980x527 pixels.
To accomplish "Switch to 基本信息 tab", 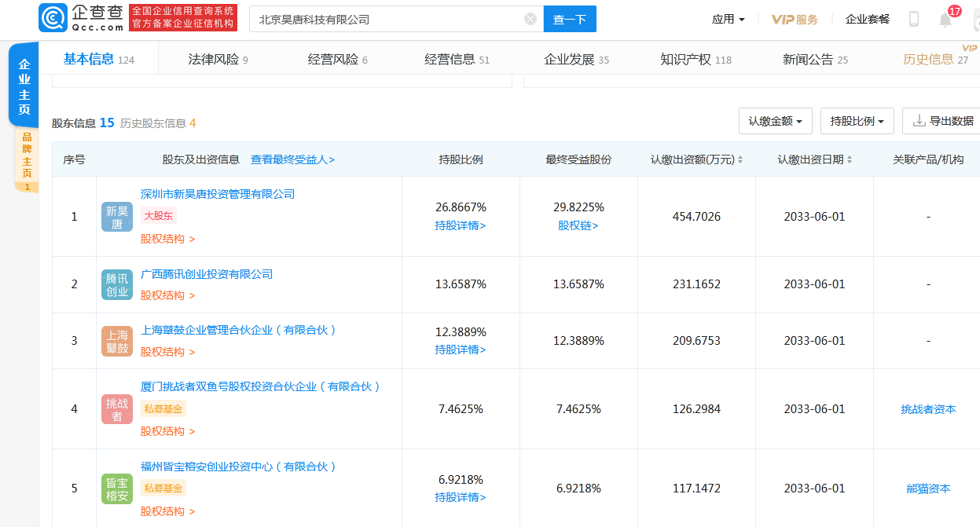I will [99, 59].
